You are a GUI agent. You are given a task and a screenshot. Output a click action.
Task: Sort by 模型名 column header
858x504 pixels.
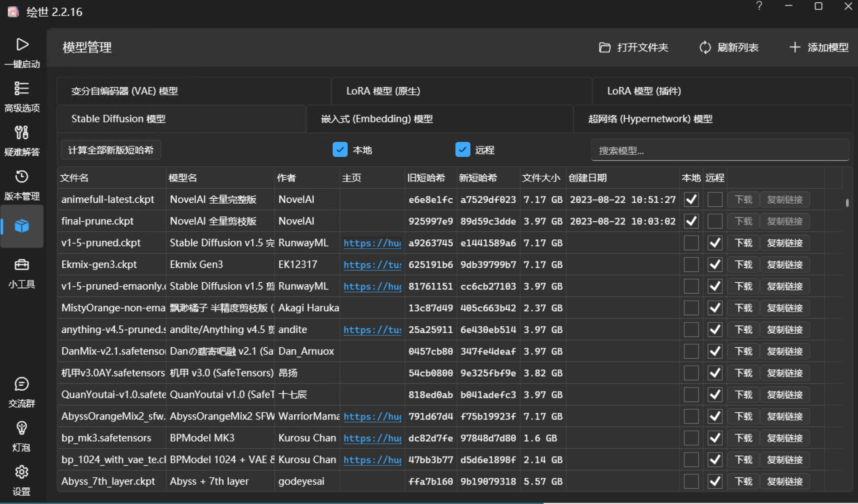click(x=220, y=178)
